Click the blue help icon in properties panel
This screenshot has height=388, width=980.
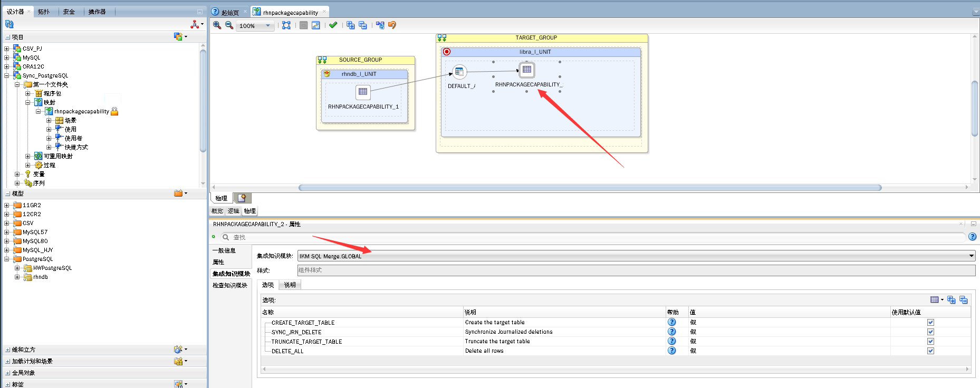[973, 237]
